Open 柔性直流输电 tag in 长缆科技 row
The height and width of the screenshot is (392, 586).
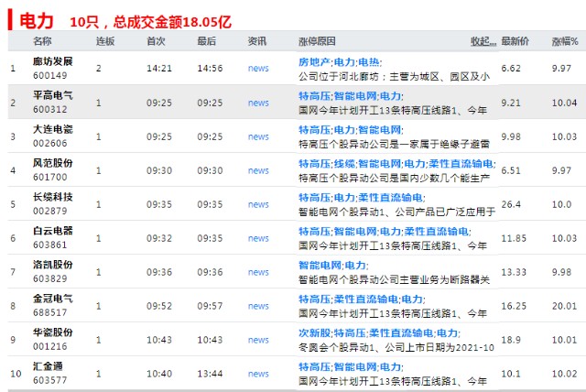pos(390,198)
